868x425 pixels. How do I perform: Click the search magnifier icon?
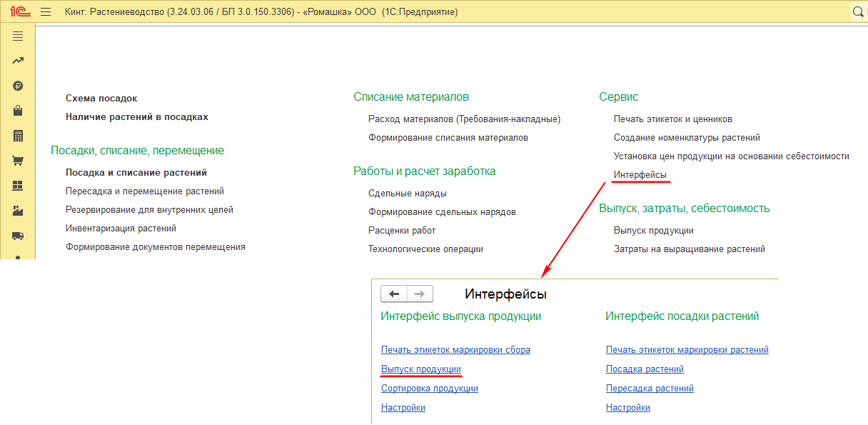tap(858, 12)
